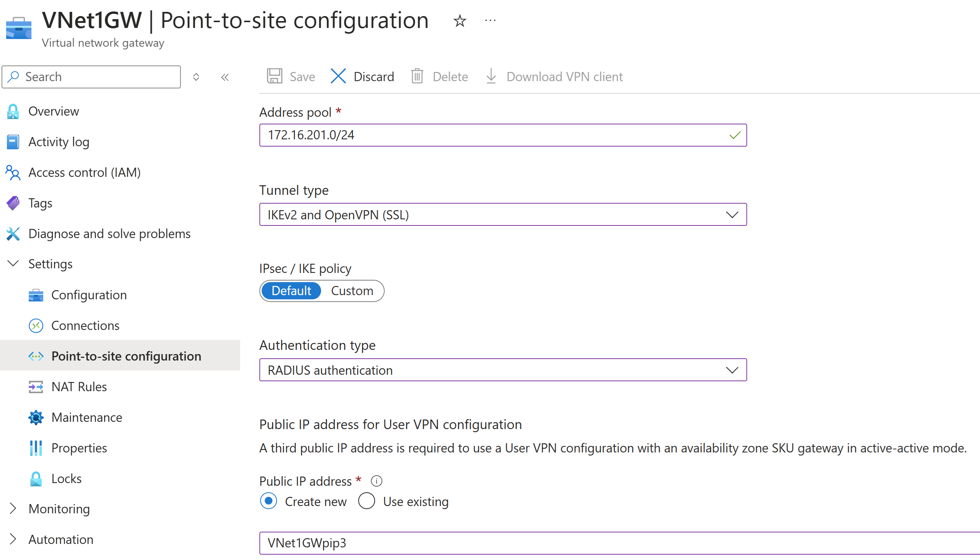Star VNet1GW as a favorite

459,21
